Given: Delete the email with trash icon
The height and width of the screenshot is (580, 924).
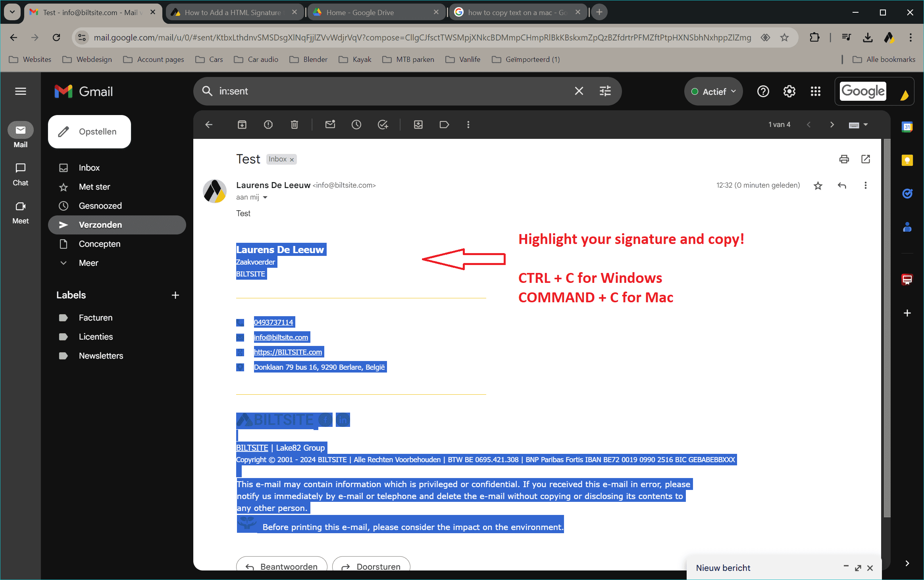Looking at the screenshot, I should coord(295,125).
